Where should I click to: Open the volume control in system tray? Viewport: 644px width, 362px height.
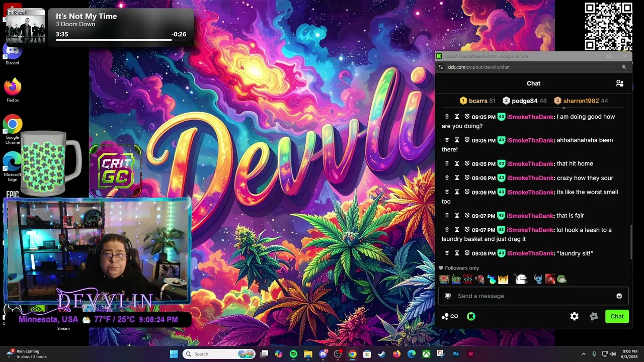613,354
